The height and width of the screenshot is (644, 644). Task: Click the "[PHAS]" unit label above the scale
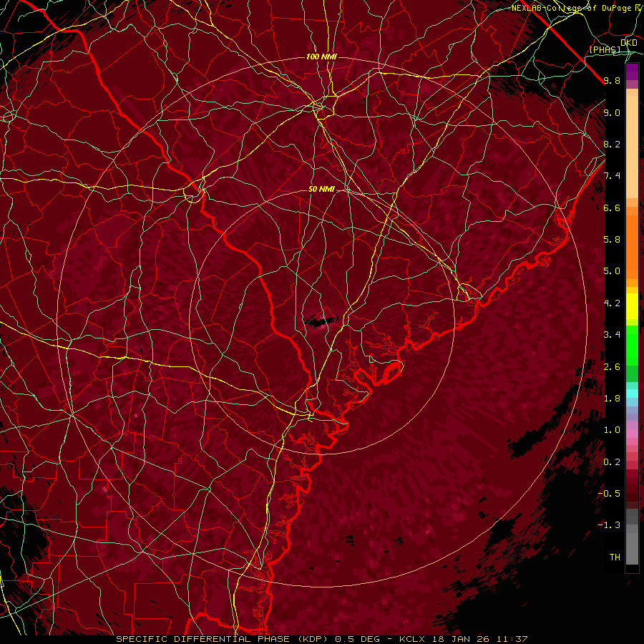point(605,50)
